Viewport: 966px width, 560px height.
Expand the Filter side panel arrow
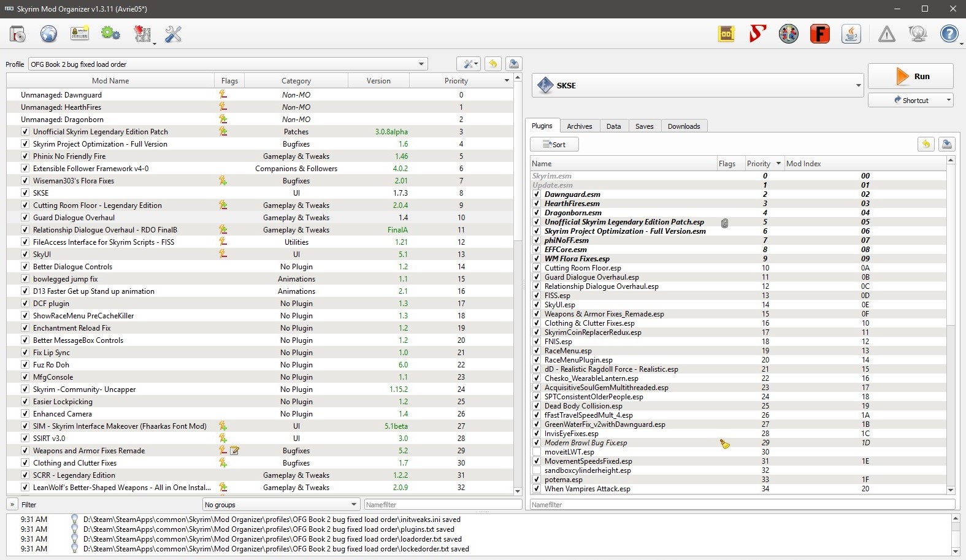12,505
